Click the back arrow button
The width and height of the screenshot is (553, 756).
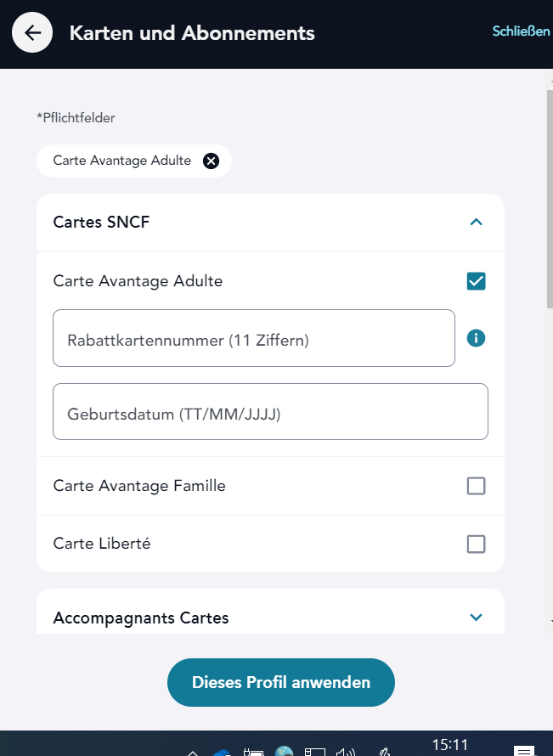coord(32,33)
